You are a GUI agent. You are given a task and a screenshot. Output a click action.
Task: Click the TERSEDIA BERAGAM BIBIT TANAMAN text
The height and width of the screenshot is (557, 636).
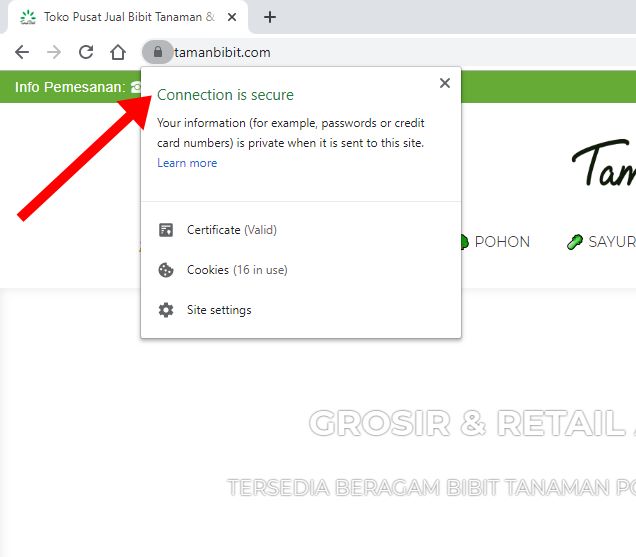[431, 487]
